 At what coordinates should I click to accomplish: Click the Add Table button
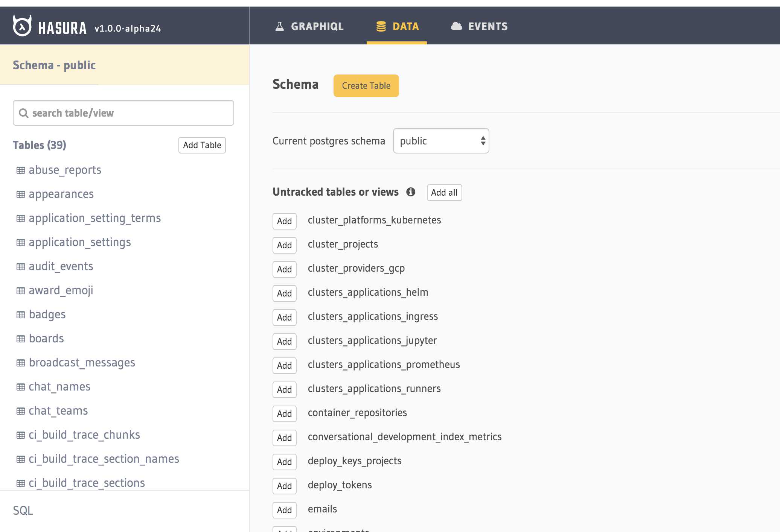(202, 145)
